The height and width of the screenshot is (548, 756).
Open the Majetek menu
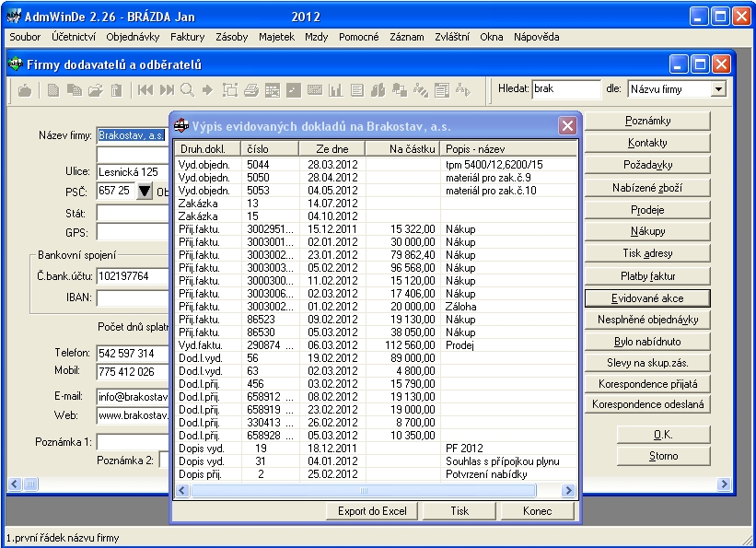tap(276, 37)
